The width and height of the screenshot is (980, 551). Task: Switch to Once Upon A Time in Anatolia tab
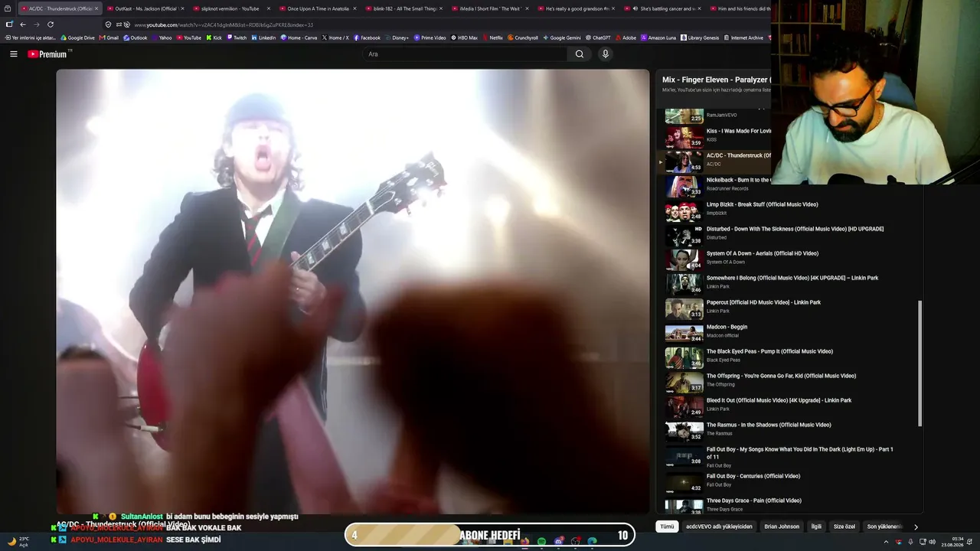pos(317,8)
